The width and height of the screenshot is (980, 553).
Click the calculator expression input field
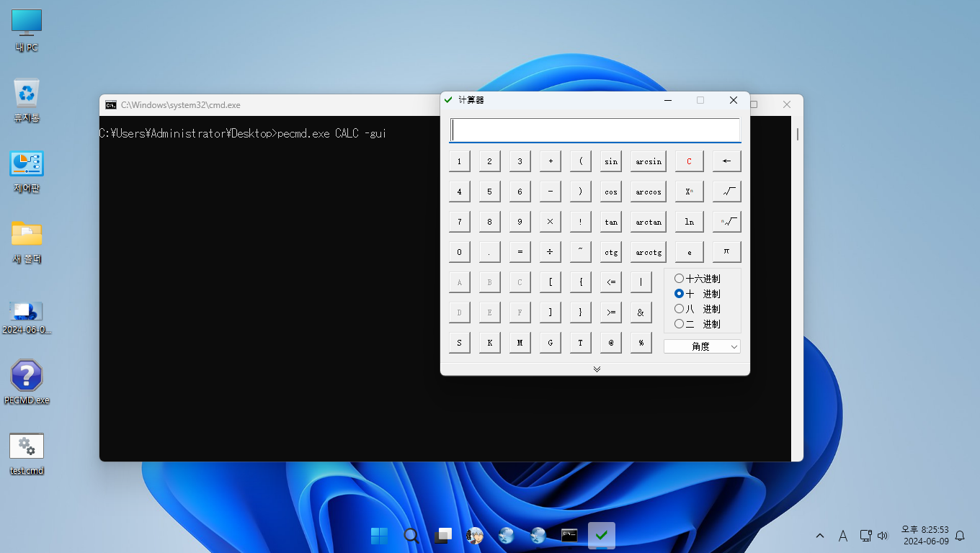[595, 130]
